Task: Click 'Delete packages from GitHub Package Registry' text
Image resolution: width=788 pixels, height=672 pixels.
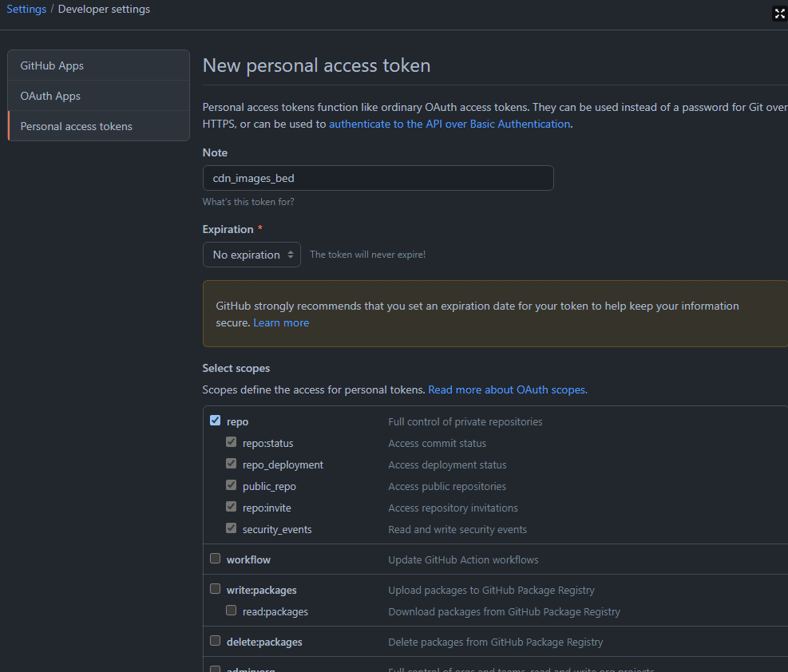Action: 496,642
